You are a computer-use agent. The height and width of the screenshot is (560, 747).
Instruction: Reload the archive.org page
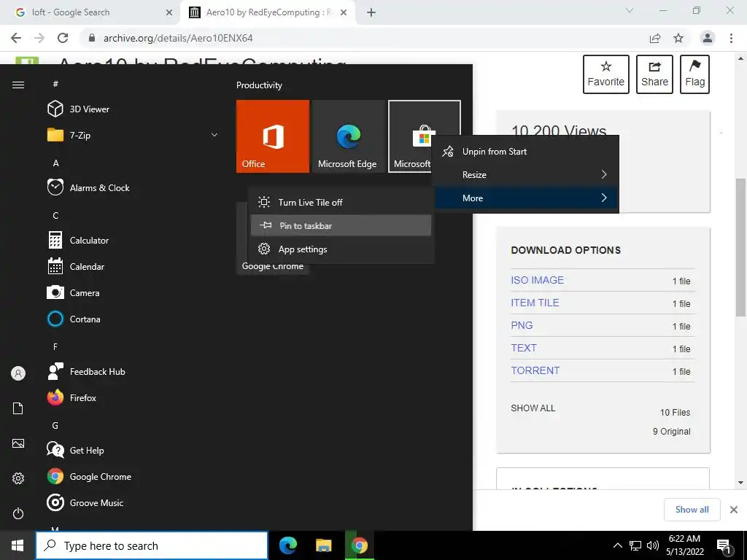[63, 38]
